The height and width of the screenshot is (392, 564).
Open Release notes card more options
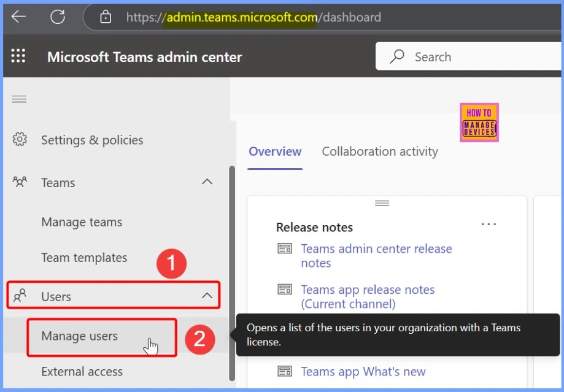[489, 225]
